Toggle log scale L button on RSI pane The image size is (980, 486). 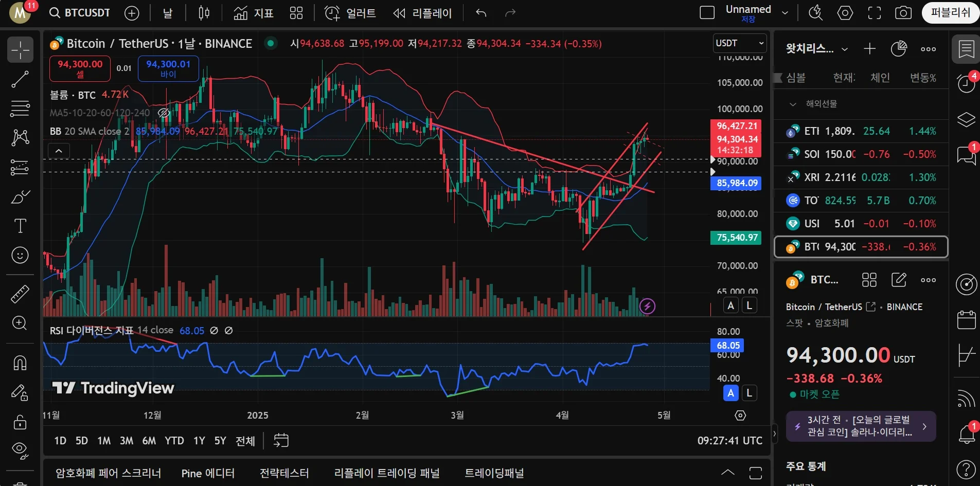[749, 393]
